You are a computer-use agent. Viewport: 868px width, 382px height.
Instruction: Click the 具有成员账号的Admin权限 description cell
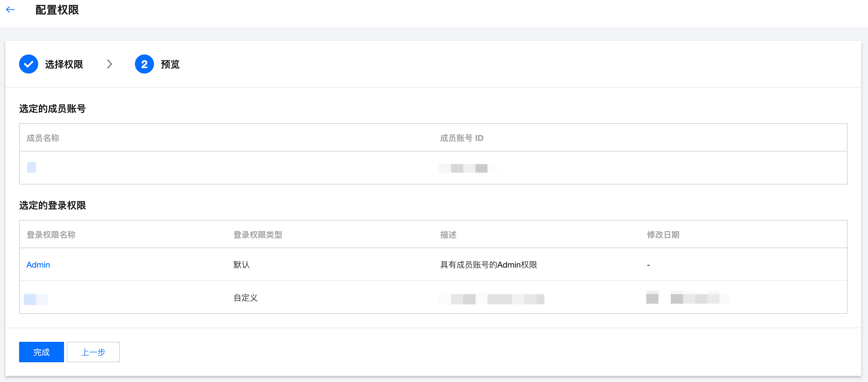pos(489,265)
